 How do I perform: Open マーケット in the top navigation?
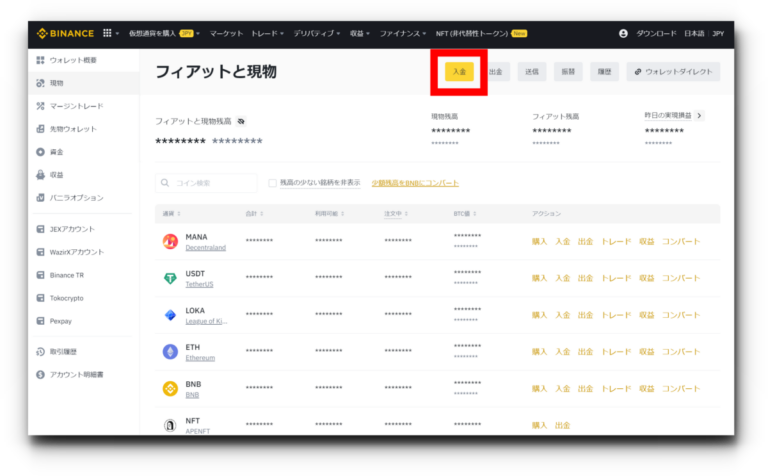[x=226, y=33]
